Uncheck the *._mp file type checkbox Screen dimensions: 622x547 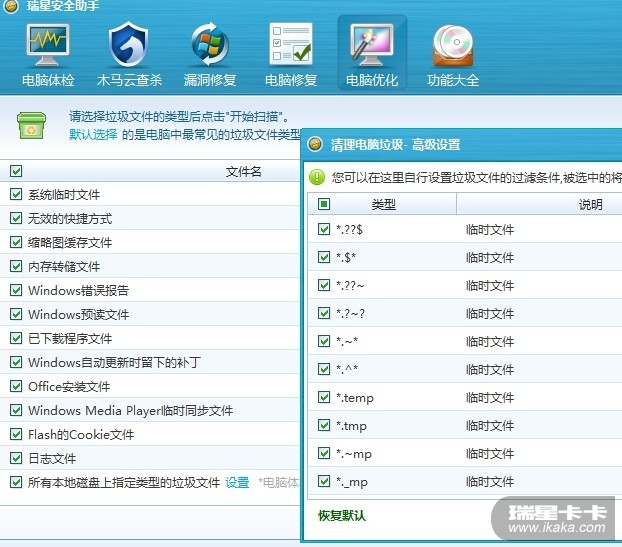click(324, 481)
